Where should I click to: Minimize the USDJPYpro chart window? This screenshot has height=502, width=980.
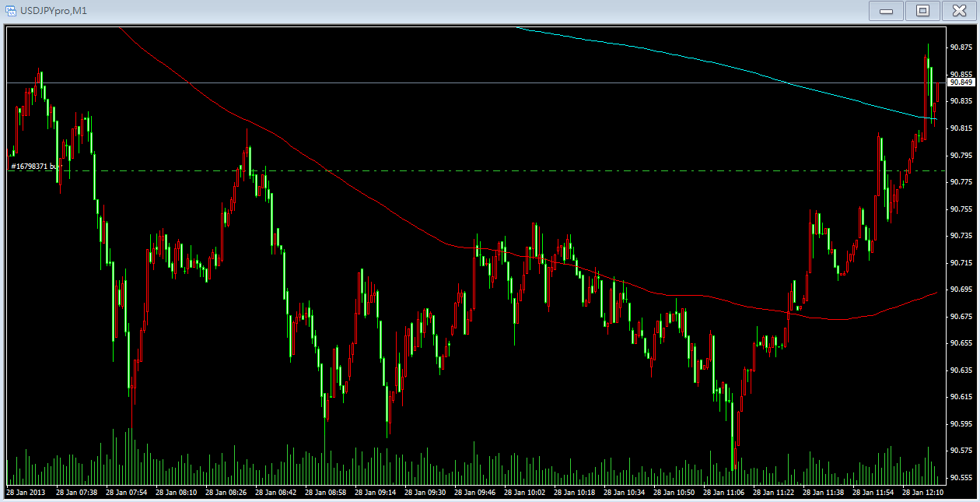click(x=886, y=10)
